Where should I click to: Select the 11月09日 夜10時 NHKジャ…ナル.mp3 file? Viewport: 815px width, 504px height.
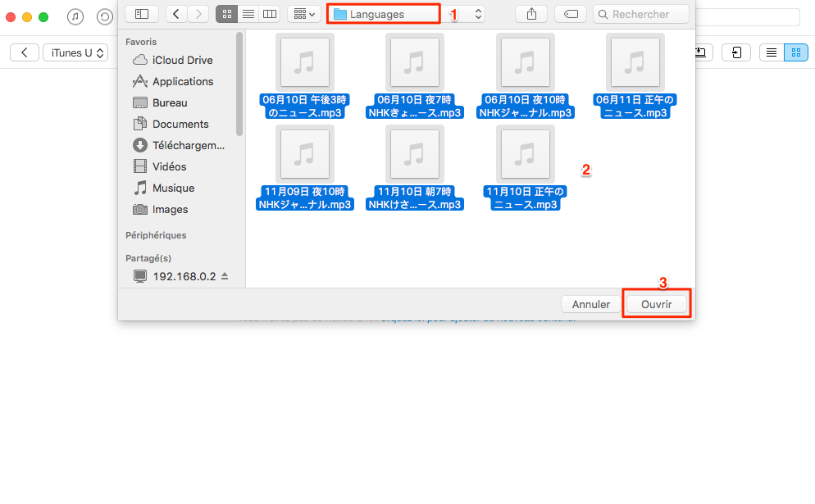pos(304,168)
